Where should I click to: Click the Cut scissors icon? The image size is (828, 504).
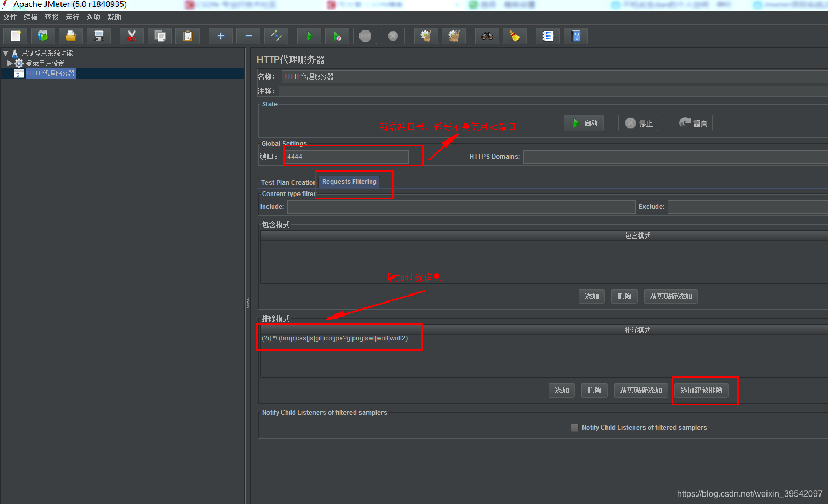point(132,36)
